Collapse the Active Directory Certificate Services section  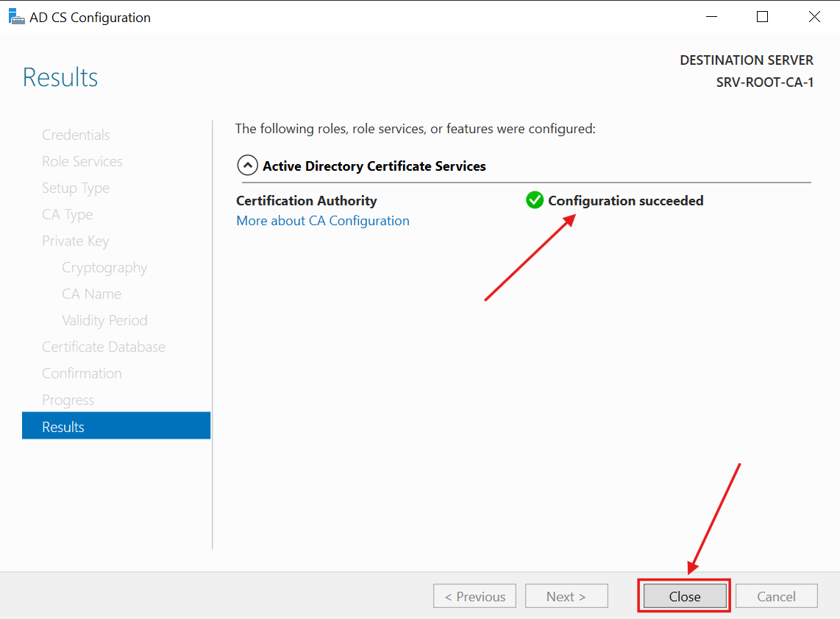[248, 165]
